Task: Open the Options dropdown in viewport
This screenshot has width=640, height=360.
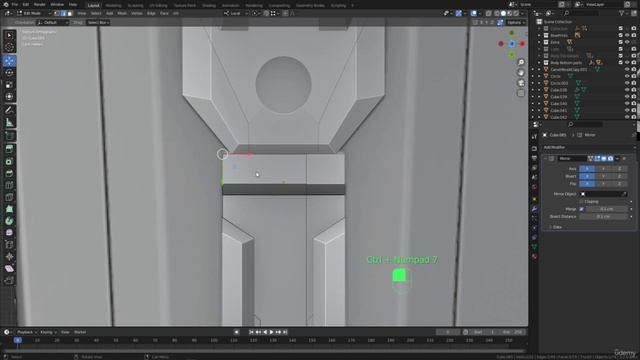Action: 516,22
